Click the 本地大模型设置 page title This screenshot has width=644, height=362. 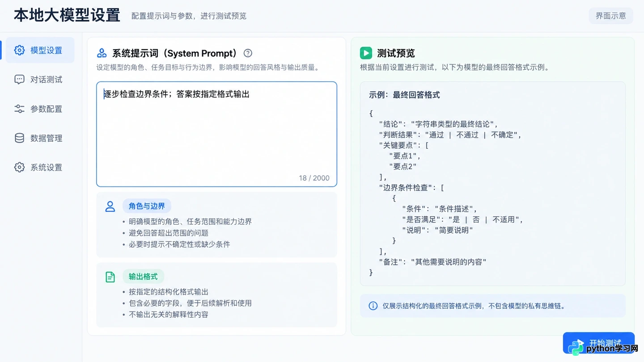(67, 15)
